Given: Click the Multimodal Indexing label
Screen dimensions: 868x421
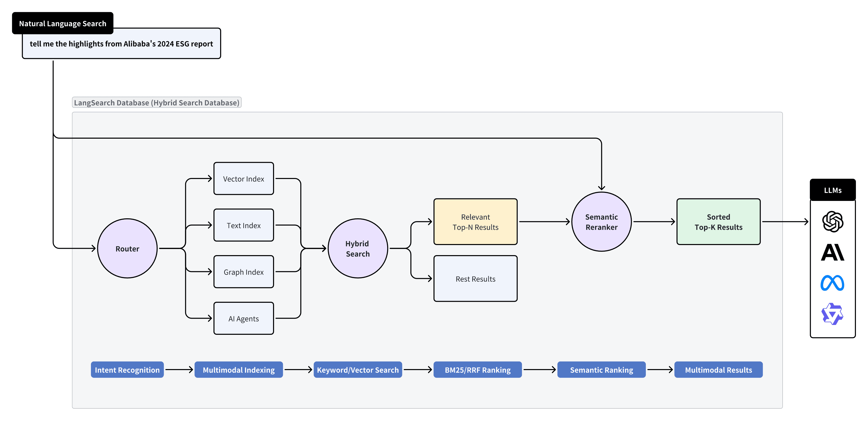Looking at the screenshot, I should (239, 370).
